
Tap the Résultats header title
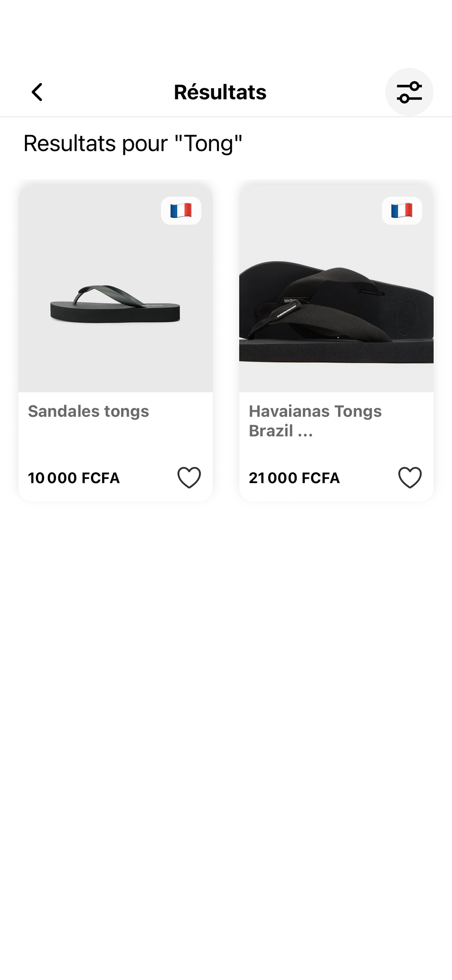(x=220, y=92)
